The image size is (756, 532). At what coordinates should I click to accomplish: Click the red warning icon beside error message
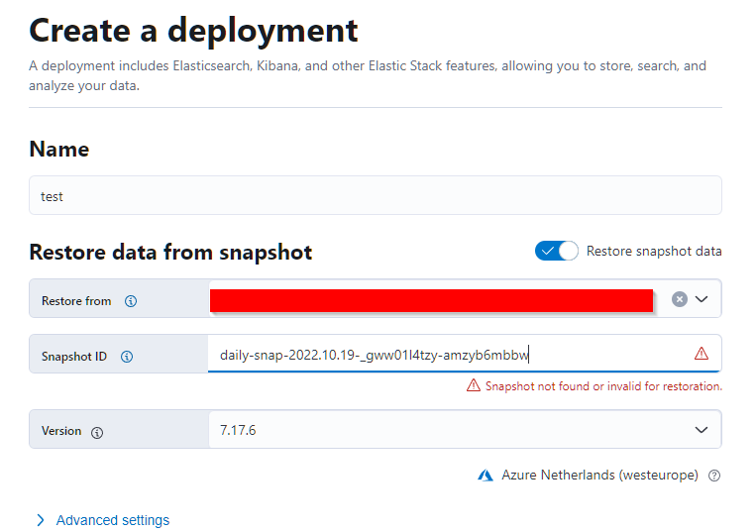click(474, 385)
